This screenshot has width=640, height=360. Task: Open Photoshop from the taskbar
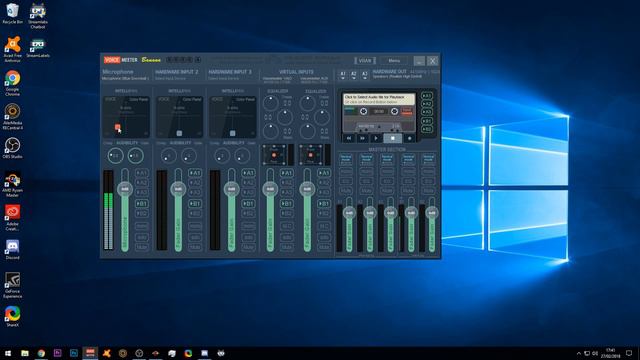click(74, 353)
